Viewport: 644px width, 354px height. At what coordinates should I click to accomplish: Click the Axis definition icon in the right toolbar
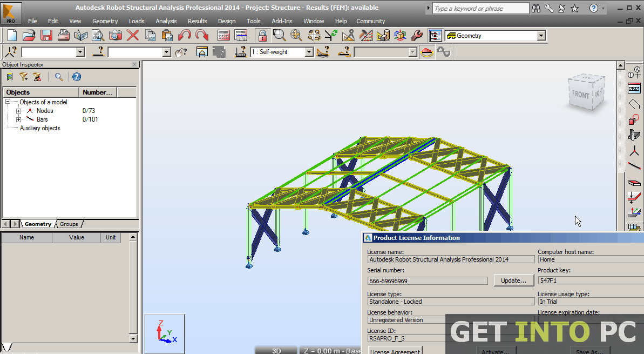point(634,73)
